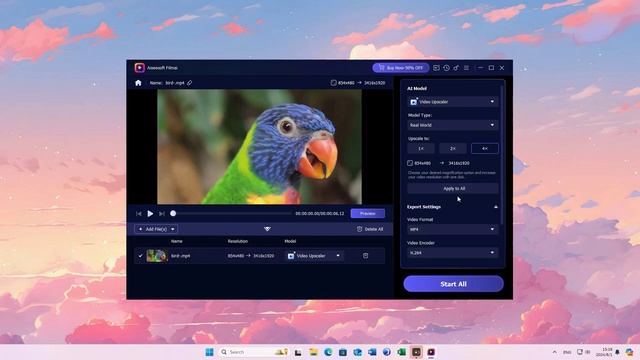Click the playback time readout 00:00:00.00/00:00:06.12
The height and width of the screenshot is (360, 640).
[x=320, y=213]
